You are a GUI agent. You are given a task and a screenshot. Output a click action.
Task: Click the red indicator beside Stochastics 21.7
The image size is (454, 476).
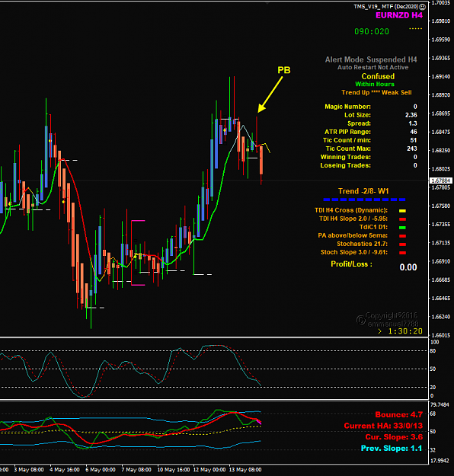[402, 244]
